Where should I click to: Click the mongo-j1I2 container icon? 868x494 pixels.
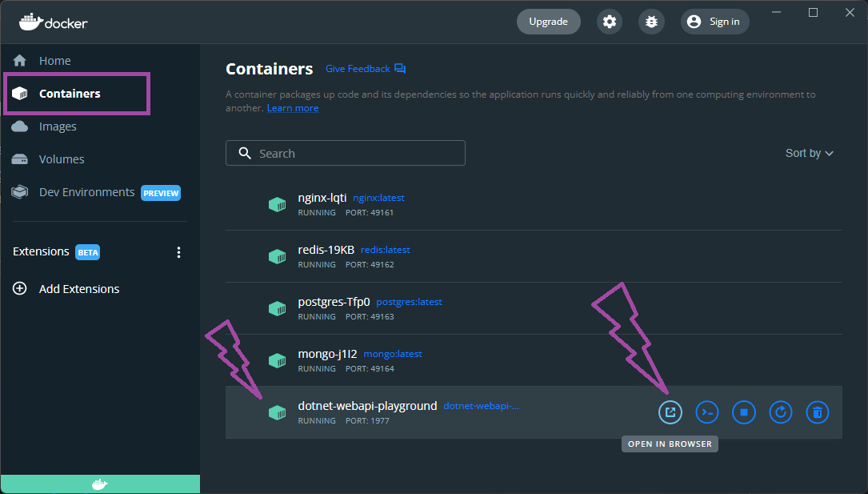tap(278, 360)
